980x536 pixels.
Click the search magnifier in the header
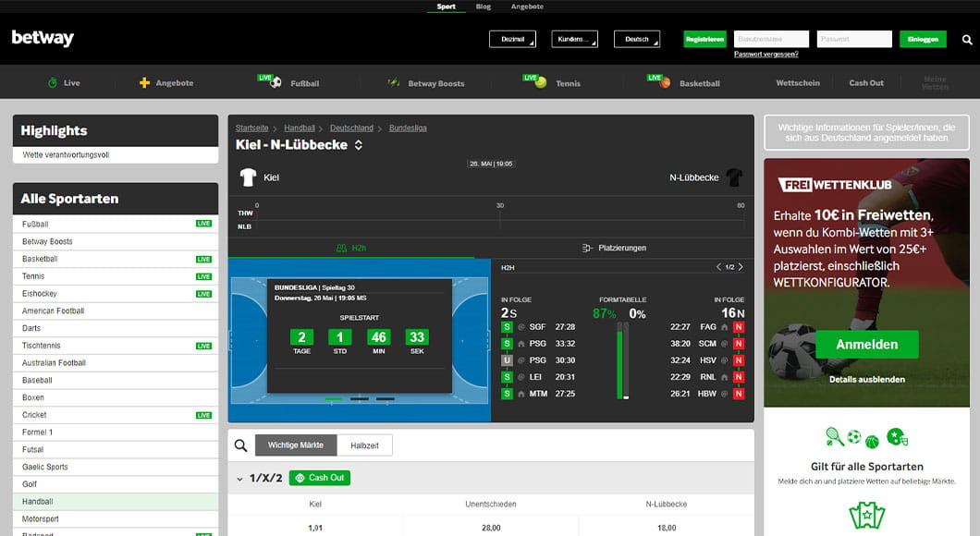pyautogui.click(x=967, y=40)
